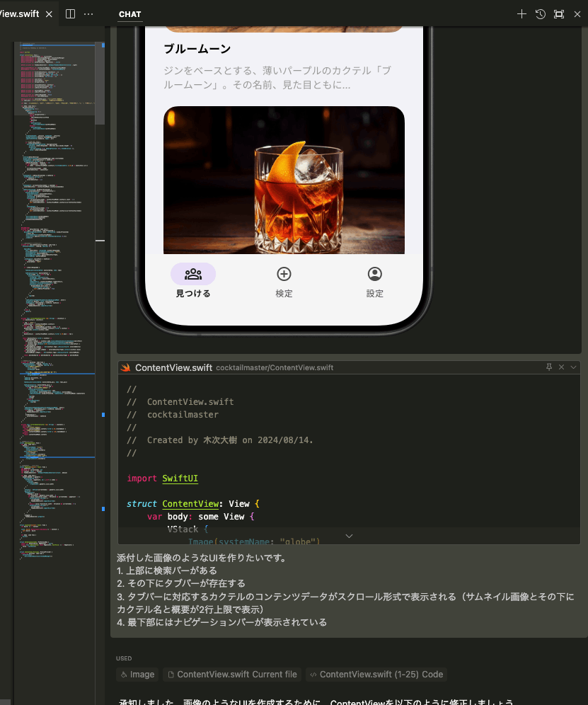588x705 pixels.
Task: Split the editor to the right
Action: 71,14
